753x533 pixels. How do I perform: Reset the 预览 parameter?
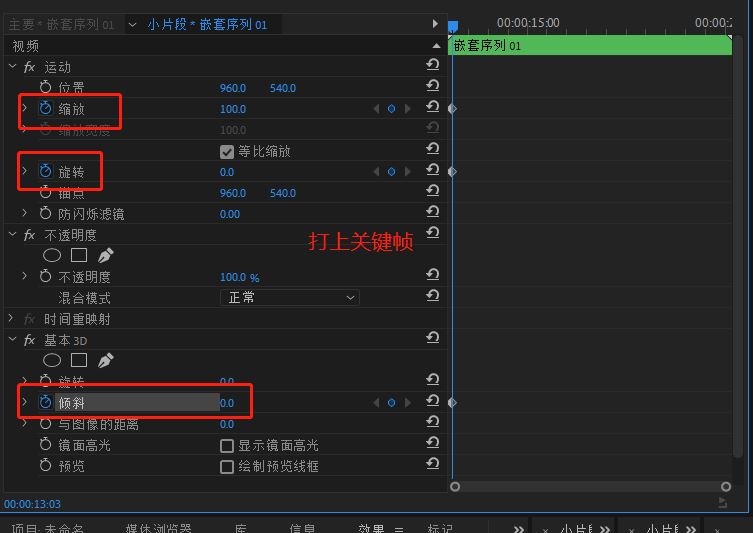click(x=433, y=464)
